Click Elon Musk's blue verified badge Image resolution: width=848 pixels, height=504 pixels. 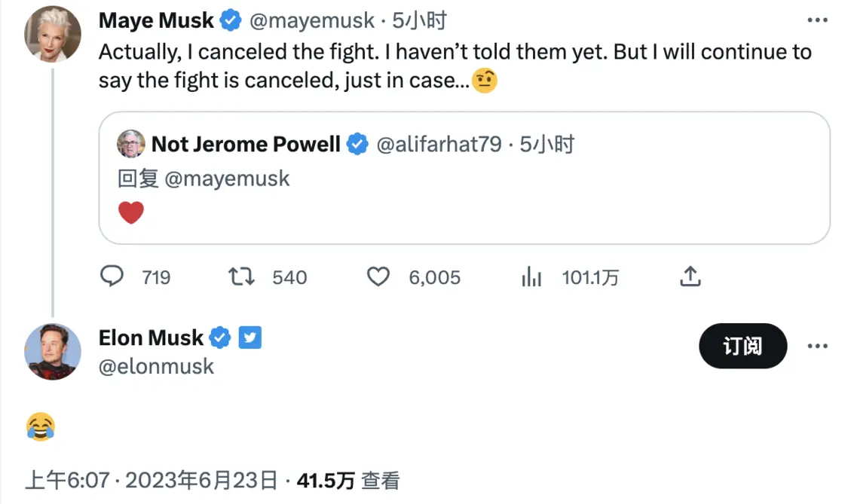[x=220, y=338]
